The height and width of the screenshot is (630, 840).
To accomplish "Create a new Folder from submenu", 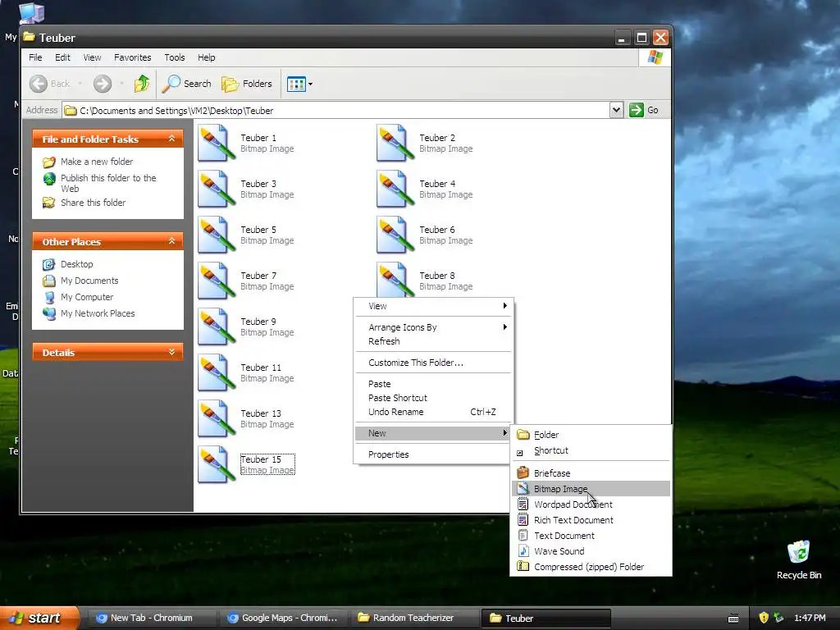I will click(x=591, y=435).
